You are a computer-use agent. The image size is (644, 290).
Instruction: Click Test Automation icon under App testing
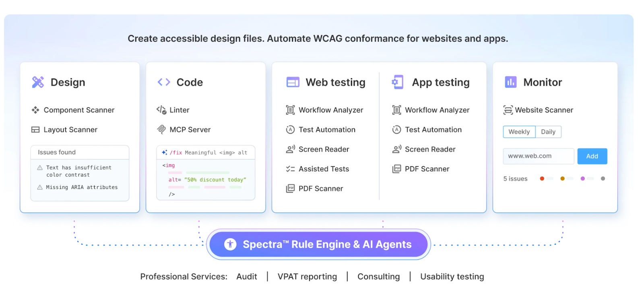(396, 130)
